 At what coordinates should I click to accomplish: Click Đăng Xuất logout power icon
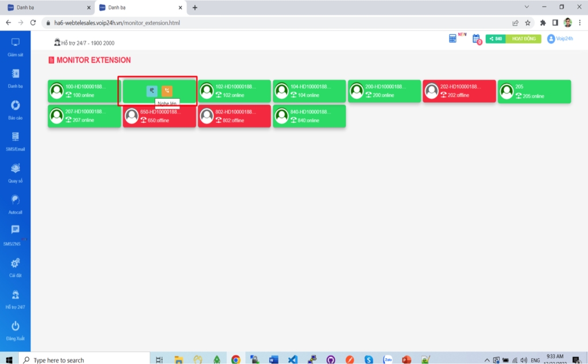click(x=16, y=330)
